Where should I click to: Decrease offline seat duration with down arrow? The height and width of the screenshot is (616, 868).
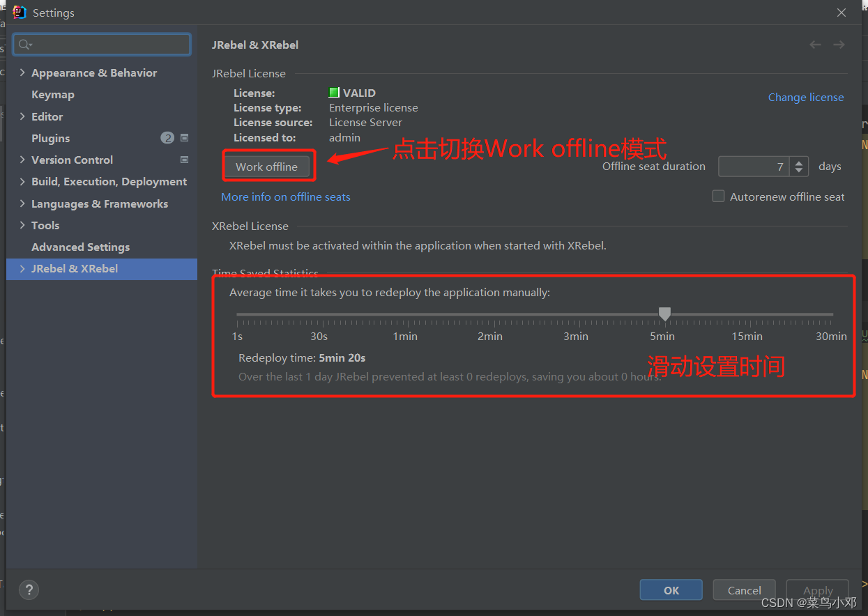pyautogui.click(x=800, y=171)
